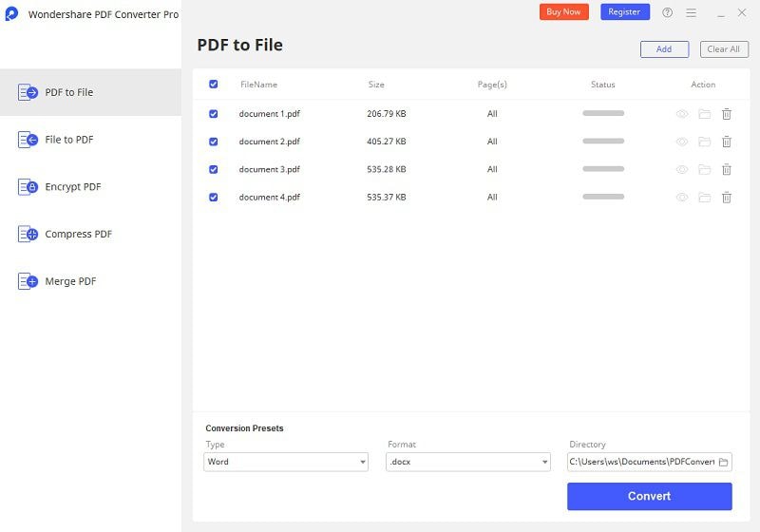Select Encrypt PDF in the sidebar

(72, 187)
